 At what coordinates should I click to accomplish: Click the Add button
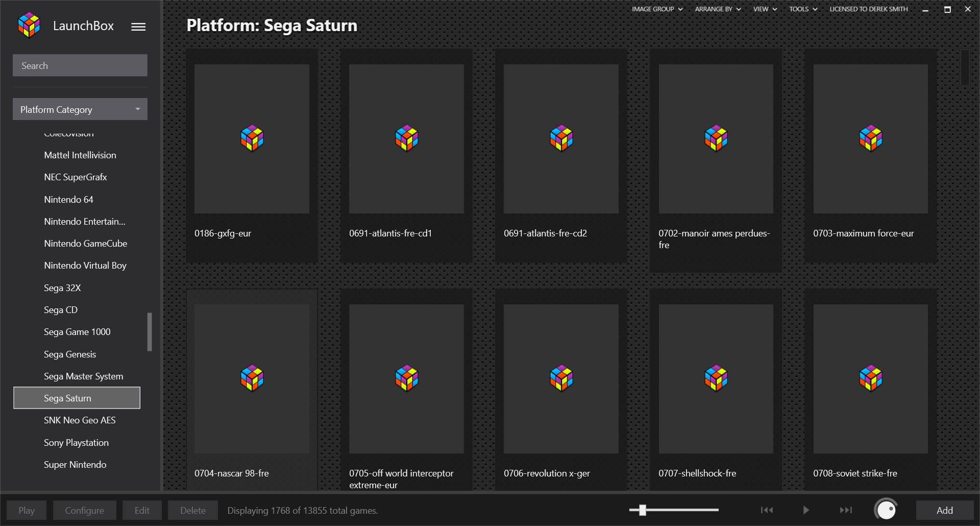click(x=944, y=510)
